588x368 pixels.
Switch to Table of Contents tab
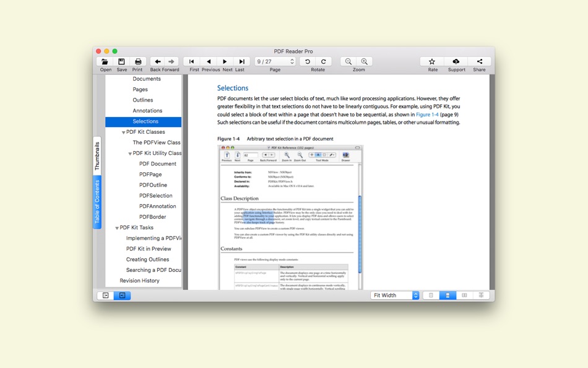pyautogui.click(x=97, y=202)
